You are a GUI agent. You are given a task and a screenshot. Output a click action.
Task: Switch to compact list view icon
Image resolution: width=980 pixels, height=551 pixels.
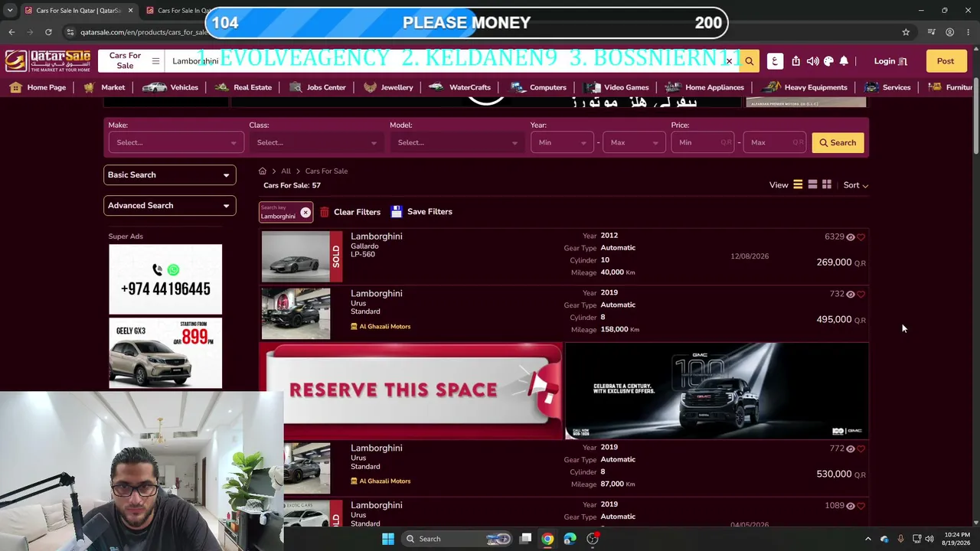[x=798, y=184]
